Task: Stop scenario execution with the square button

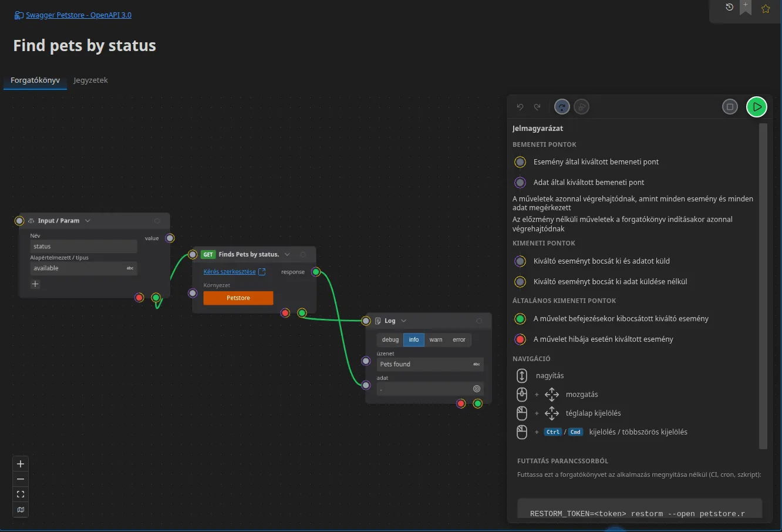Action: [730, 107]
